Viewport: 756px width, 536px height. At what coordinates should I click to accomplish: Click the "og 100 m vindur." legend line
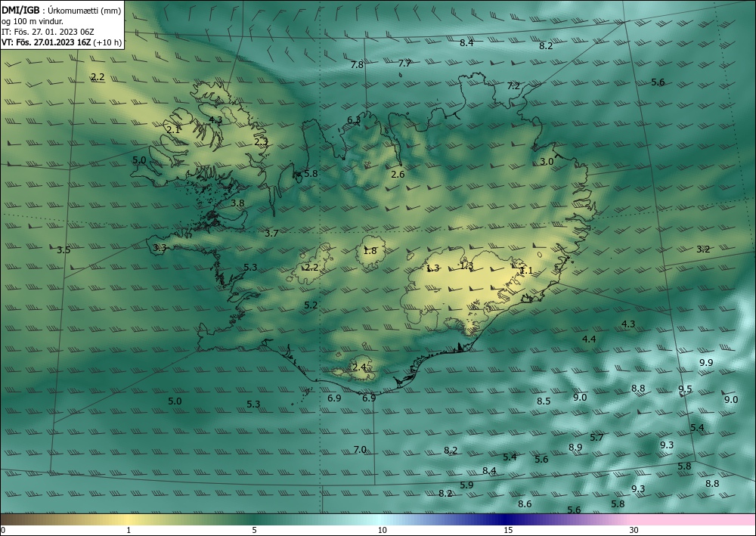(33, 21)
